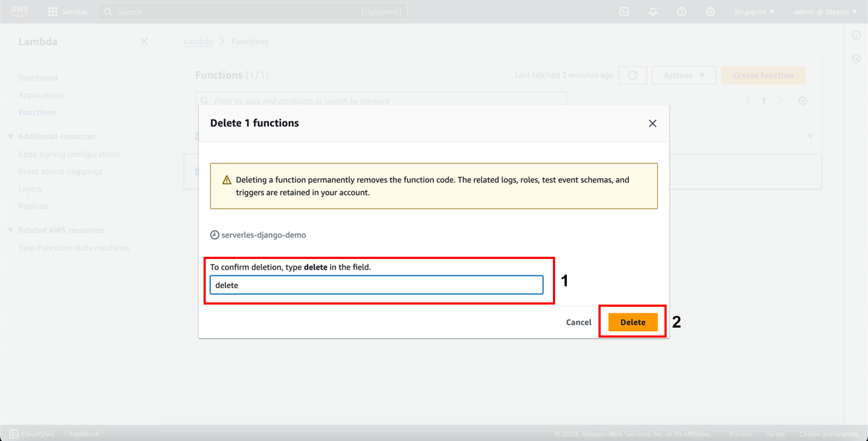This screenshot has width=868, height=441.
Task: Open Dashboard in Lambda sidebar
Action: (x=38, y=78)
